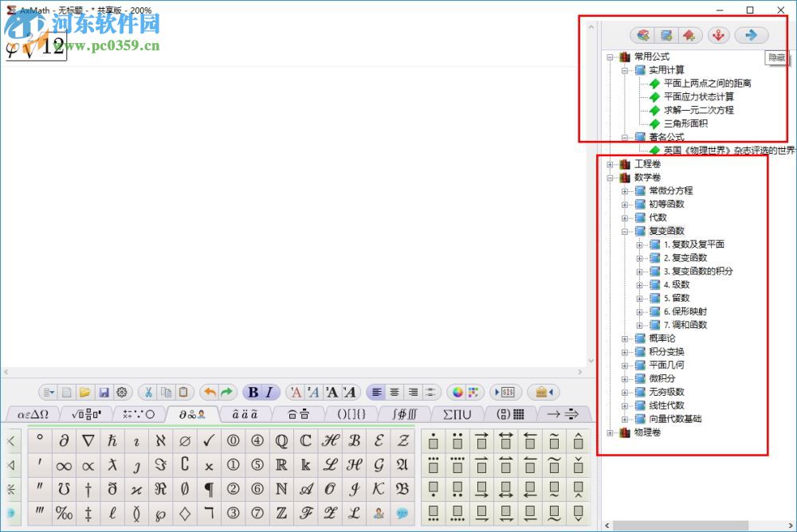The height and width of the screenshot is (532, 797).
Task: Click the Undo arrow icon
Action: pos(210,392)
